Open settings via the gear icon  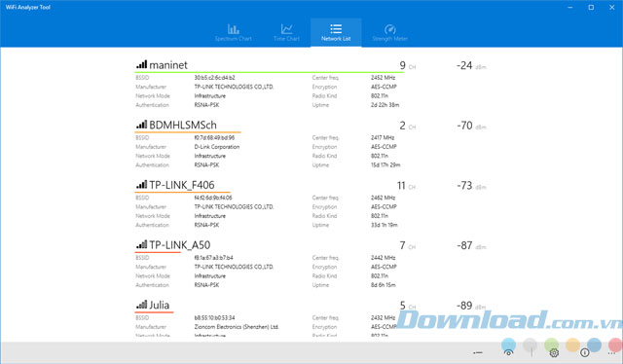point(554,352)
